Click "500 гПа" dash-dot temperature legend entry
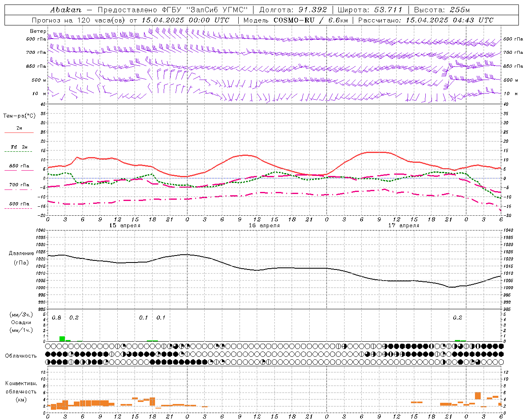This screenshot has height=420, width=525. click(19, 204)
